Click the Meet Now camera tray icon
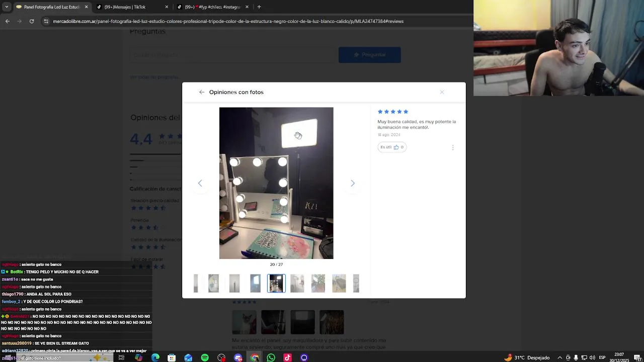The width and height of the screenshot is (644, 362). [x=568, y=357]
